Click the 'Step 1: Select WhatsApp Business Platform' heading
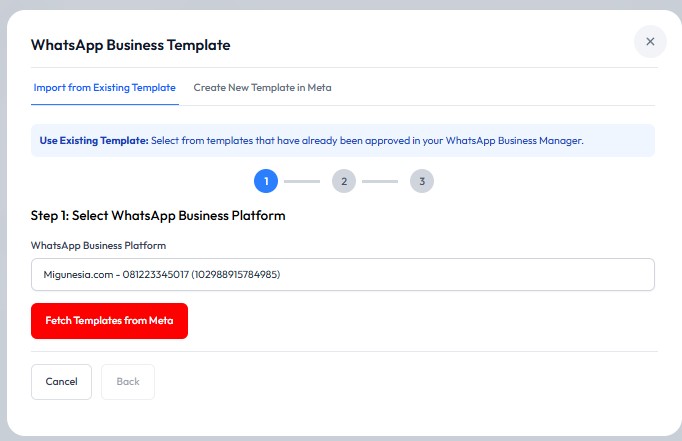This screenshot has height=441, width=682. [158, 216]
